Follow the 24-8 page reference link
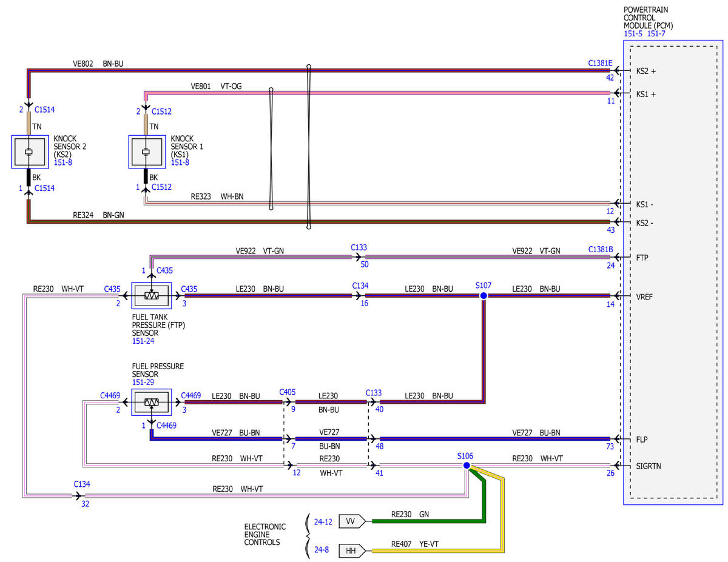 [x=323, y=550]
